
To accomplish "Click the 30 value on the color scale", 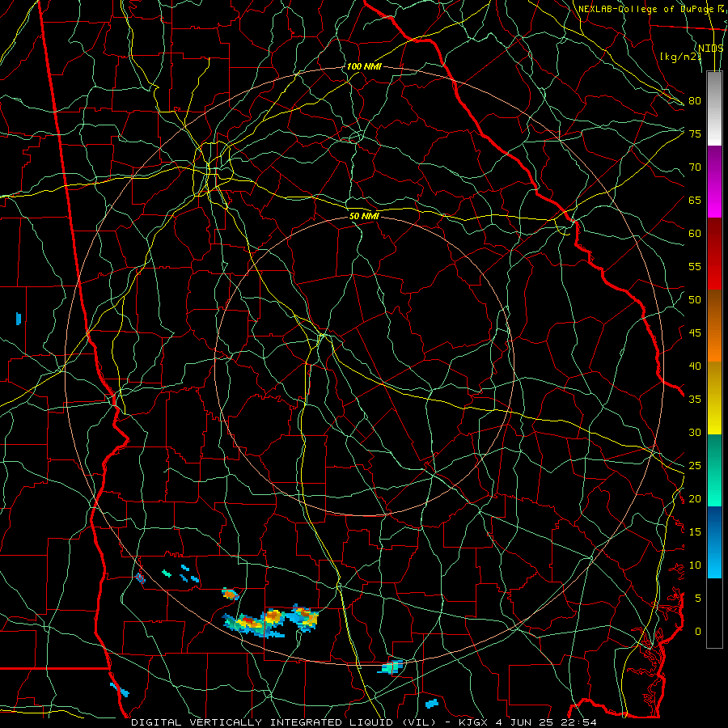I will [695, 432].
